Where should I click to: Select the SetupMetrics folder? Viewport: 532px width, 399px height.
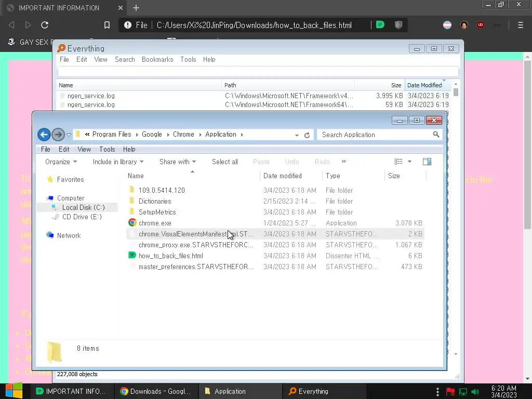pyautogui.click(x=157, y=212)
